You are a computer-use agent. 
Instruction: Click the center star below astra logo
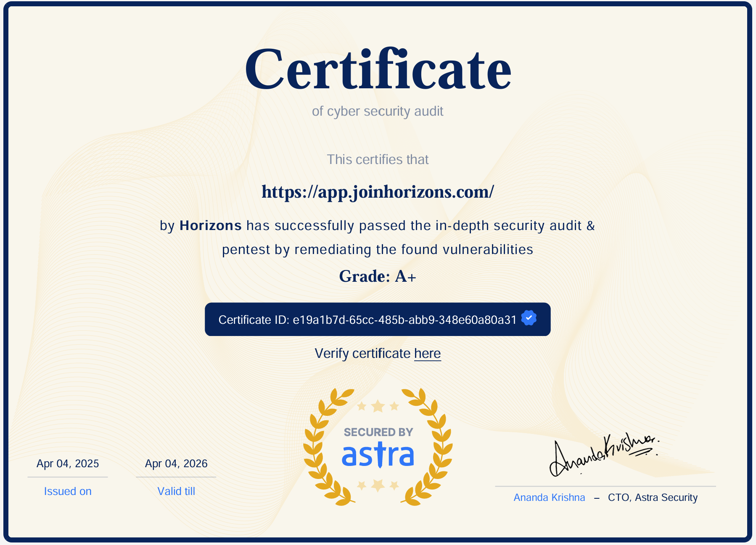378,485
